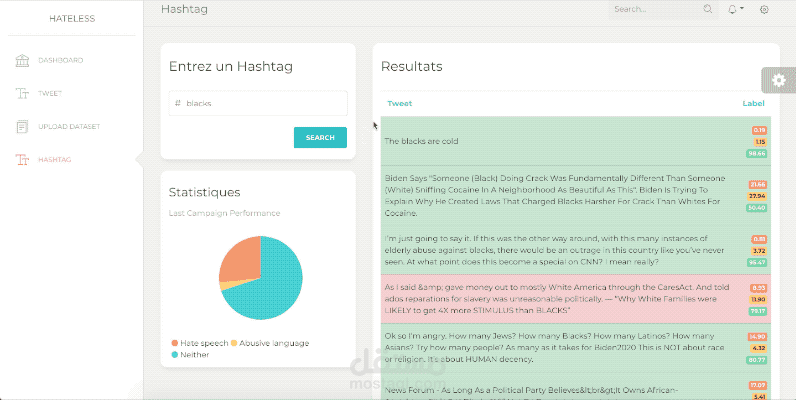This screenshot has width=796, height=400.
Task: Click the 21.66 orange score badge
Action: [757, 185]
